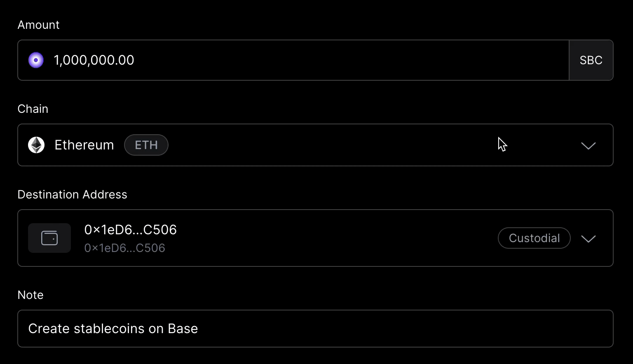The width and height of the screenshot is (633, 364).
Task: Expand the Chain dropdown chevron
Action: pos(588,146)
